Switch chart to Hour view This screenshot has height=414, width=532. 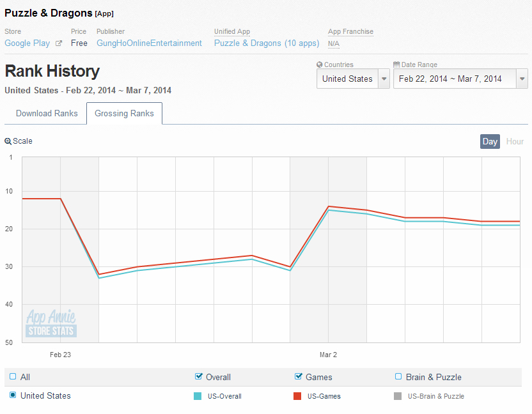pos(515,141)
